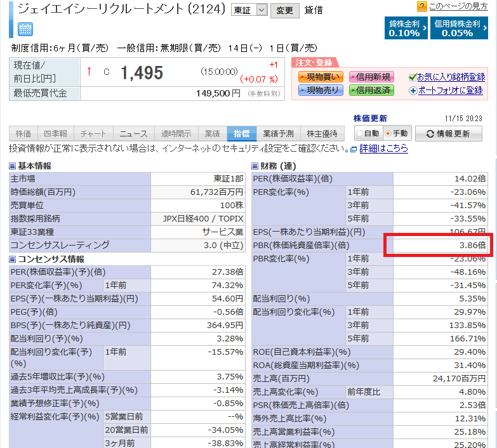497x448 pixels.
Task: Click the question mark help icon
Action: [422, 6]
